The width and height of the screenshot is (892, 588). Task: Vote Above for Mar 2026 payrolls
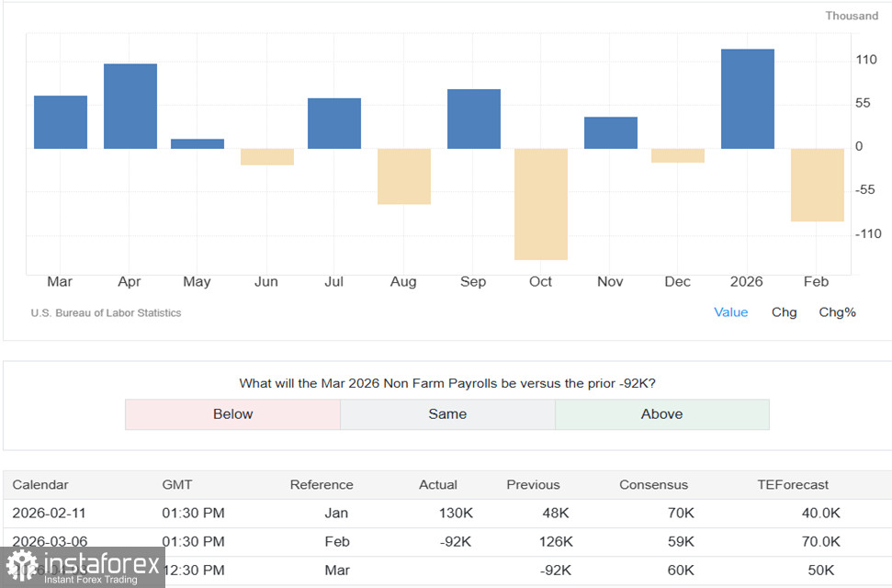point(661,414)
